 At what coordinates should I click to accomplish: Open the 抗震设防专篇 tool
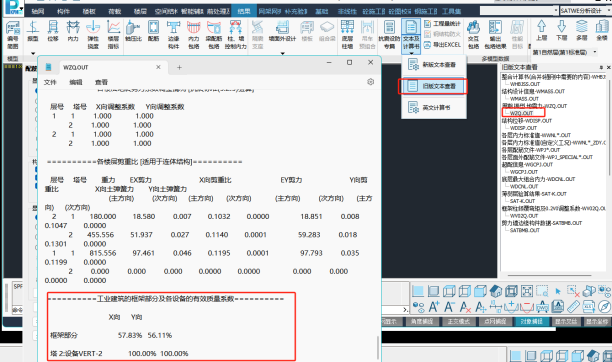(389, 35)
